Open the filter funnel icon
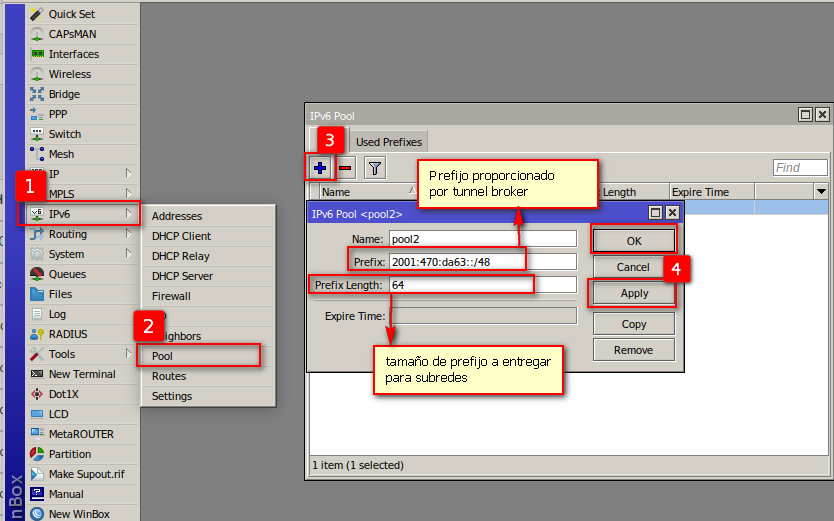834x521 pixels. click(x=374, y=167)
